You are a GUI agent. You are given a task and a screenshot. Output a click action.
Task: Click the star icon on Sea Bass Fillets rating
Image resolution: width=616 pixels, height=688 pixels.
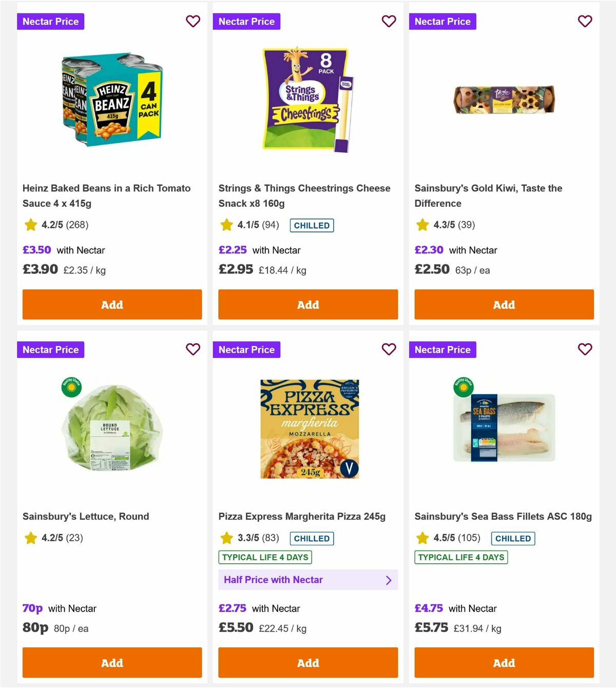point(422,538)
